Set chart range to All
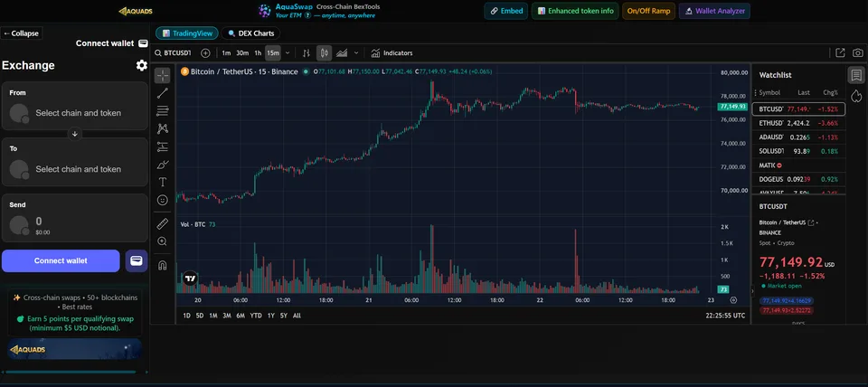The image size is (868, 387). click(x=297, y=316)
